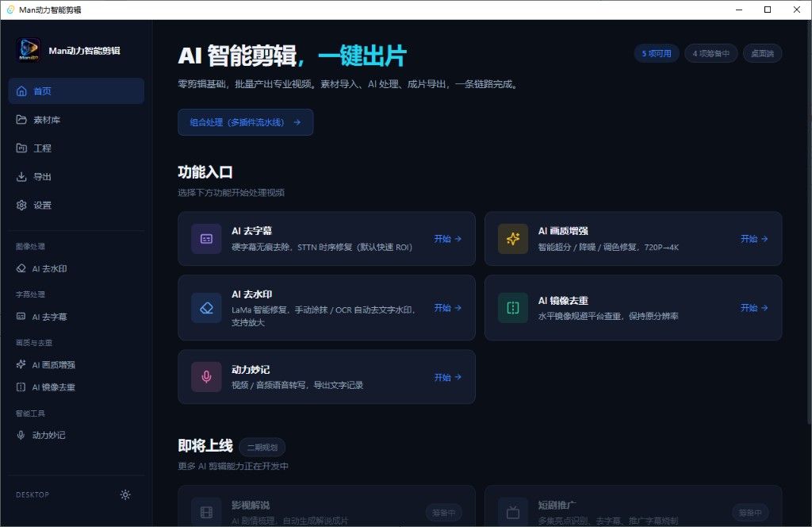Click the 短剧推广 card title
The image size is (812, 527).
pos(557,506)
